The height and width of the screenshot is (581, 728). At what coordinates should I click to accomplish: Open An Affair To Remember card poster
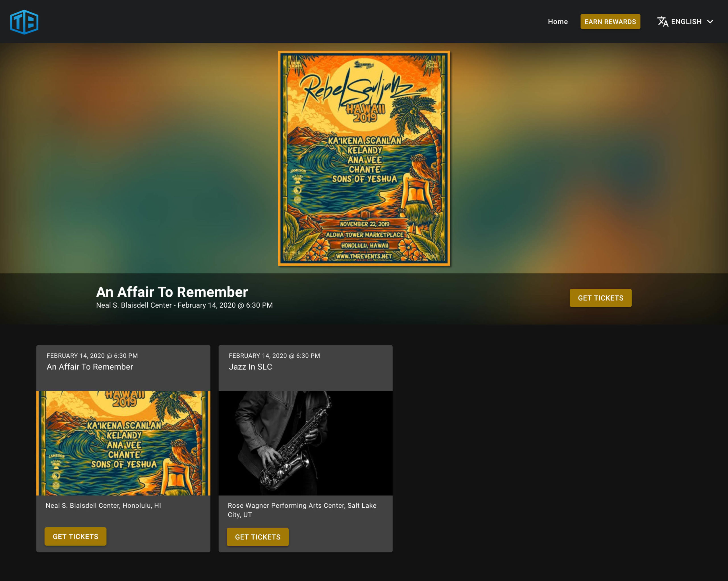tap(123, 443)
